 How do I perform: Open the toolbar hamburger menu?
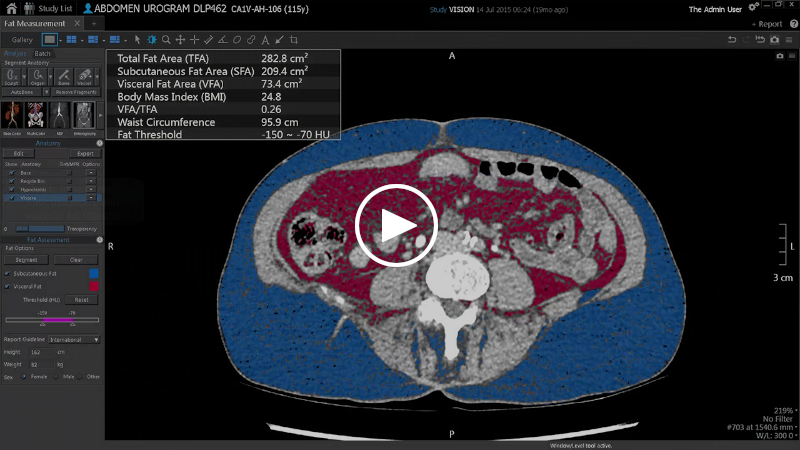click(789, 39)
